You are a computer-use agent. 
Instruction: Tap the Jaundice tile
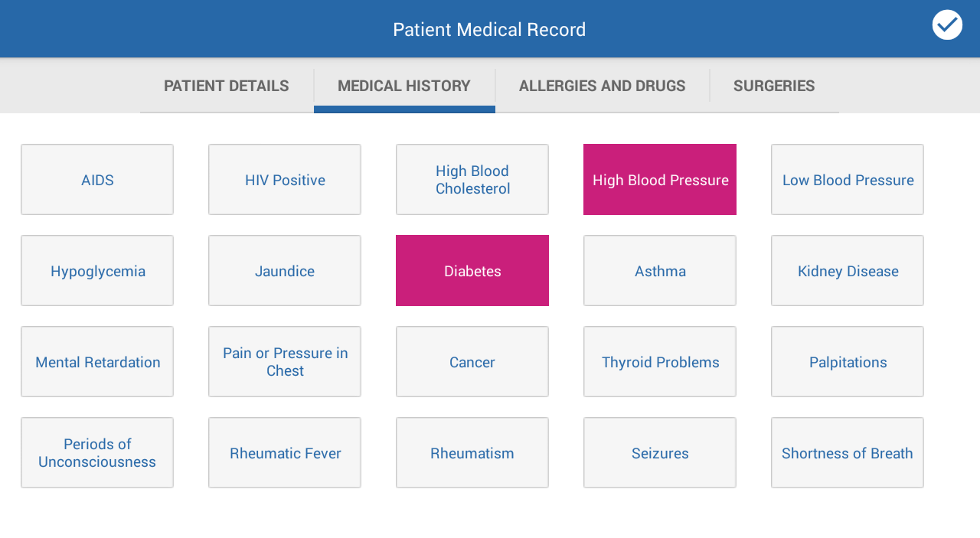[285, 271]
